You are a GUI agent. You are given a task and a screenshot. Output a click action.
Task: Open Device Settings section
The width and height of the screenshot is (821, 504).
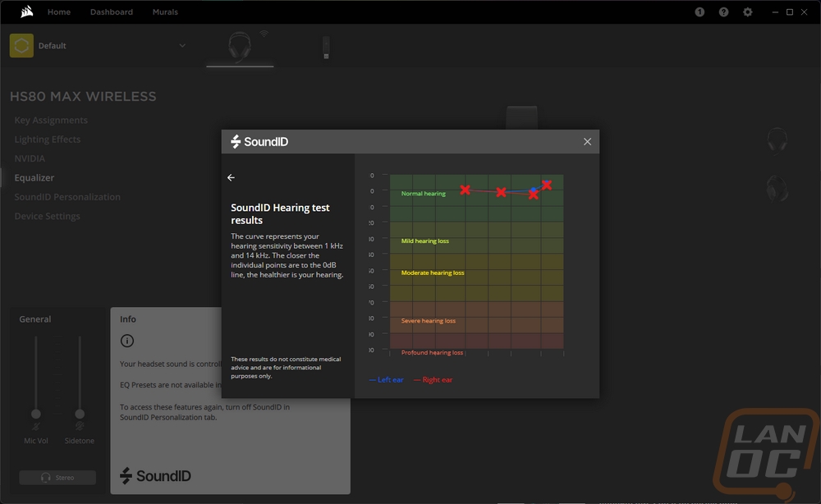click(x=47, y=216)
